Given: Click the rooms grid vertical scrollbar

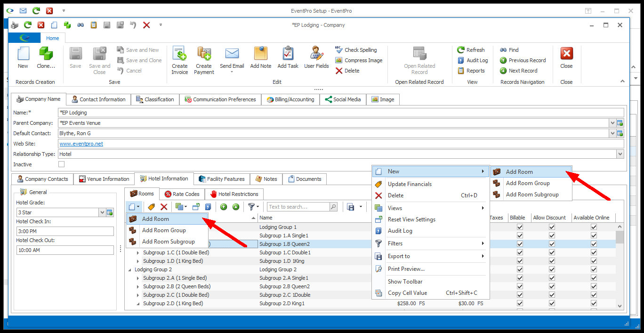Looking at the screenshot, I should tap(620, 266).
